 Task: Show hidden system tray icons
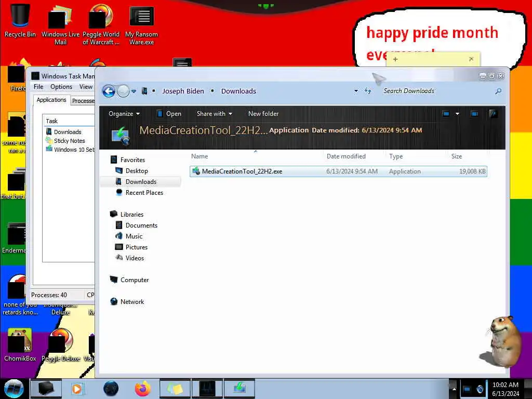pos(454,389)
